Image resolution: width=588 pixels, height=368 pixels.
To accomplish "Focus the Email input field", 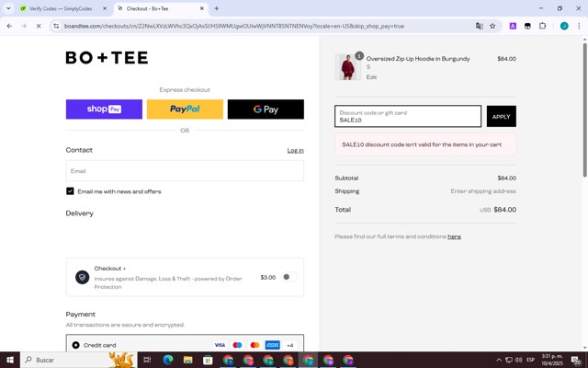I will click(x=185, y=171).
